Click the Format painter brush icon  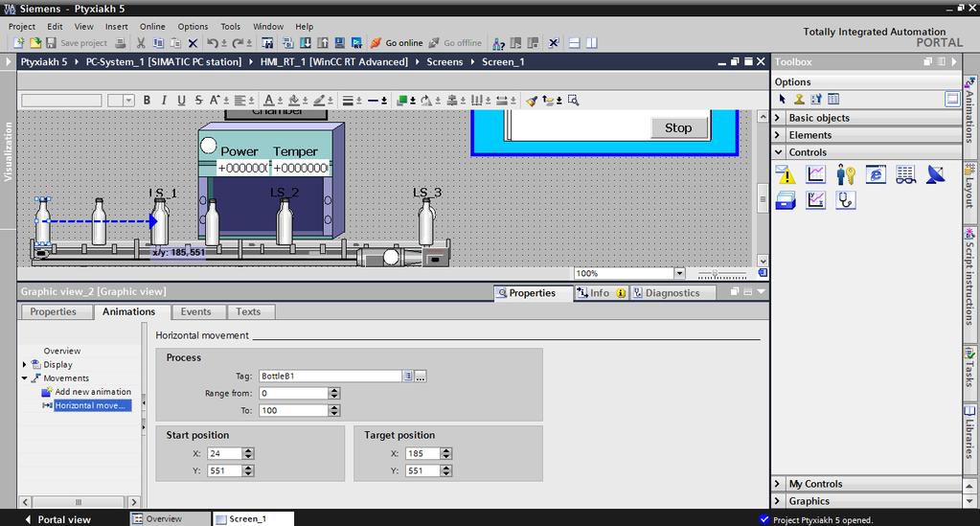coord(532,100)
